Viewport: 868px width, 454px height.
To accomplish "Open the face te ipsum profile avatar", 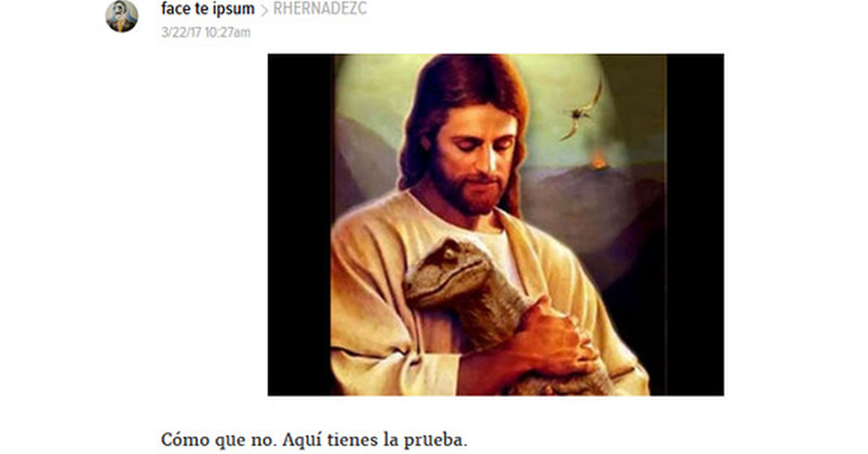I will pos(122,16).
